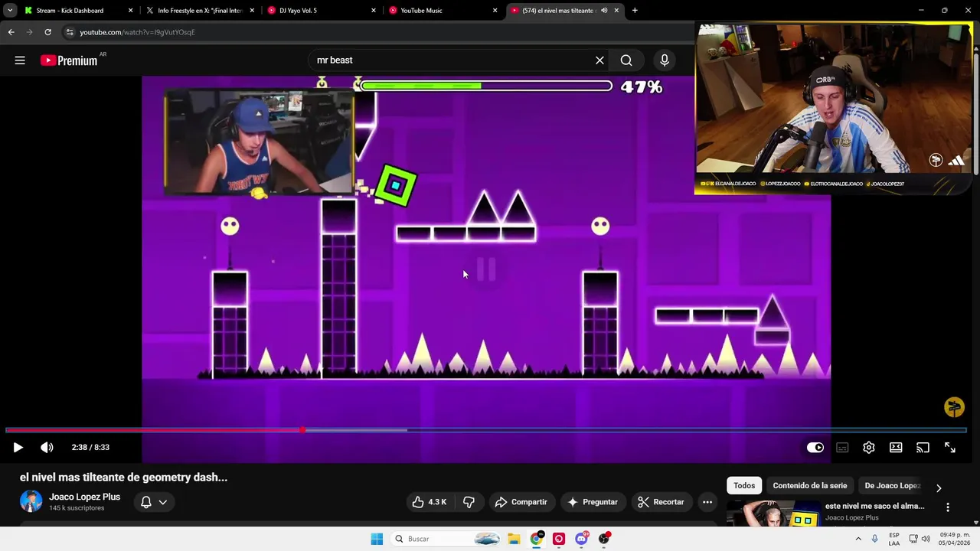Go back with browser back arrow
Screen dimensions: 980x551
pyautogui.click(x=11, y=32)
